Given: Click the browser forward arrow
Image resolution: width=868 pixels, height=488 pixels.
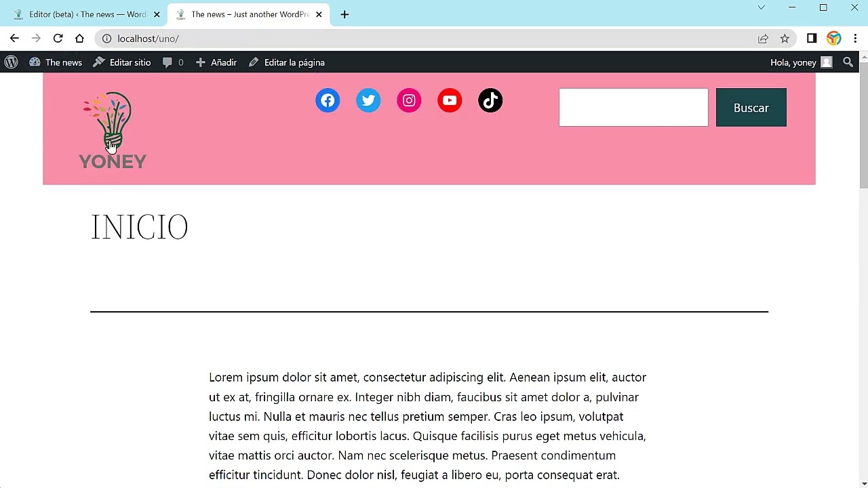Looking at the screenshot, I should tap(36, 39).
